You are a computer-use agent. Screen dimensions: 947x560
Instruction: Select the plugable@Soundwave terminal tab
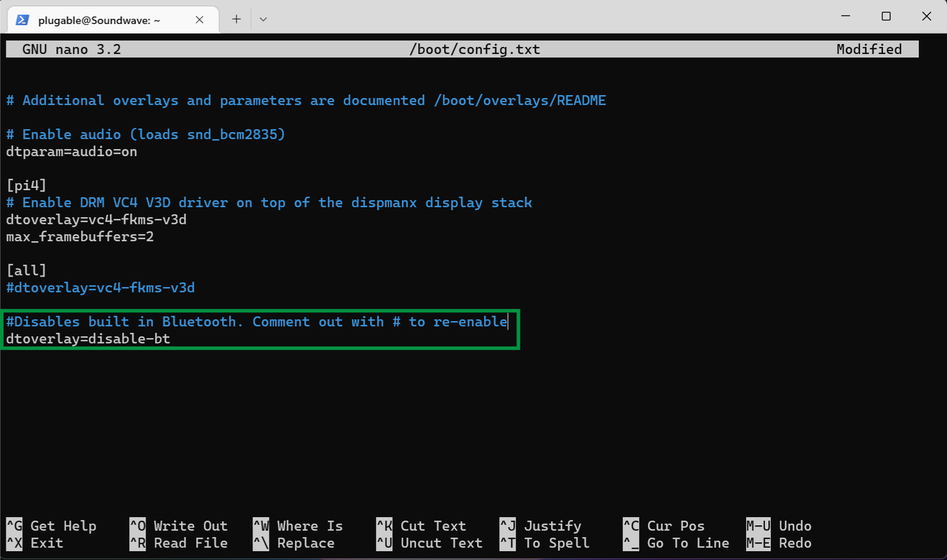(113, 20)
